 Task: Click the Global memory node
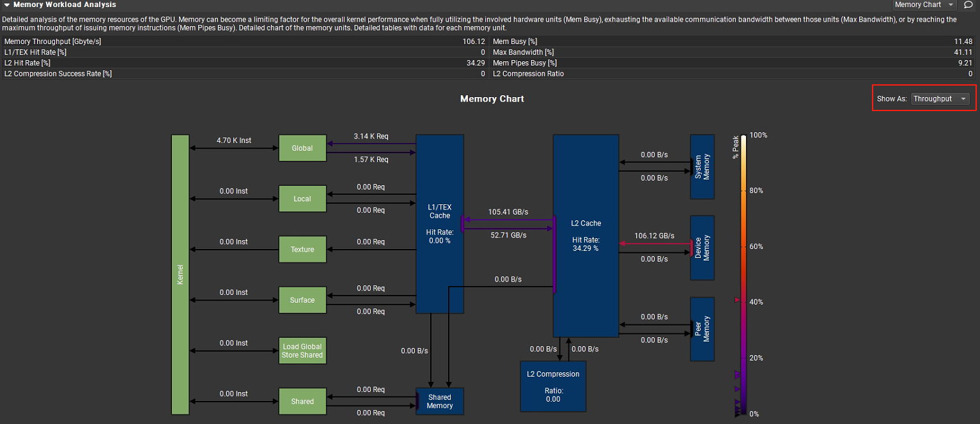pos(302,148)
